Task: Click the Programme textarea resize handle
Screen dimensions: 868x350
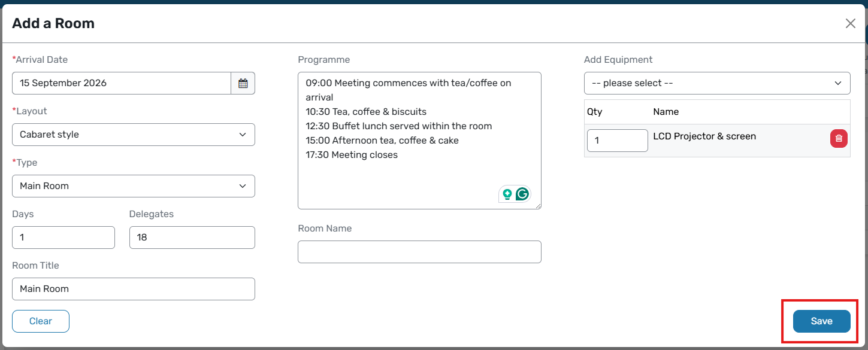Action: click(537, 205)
